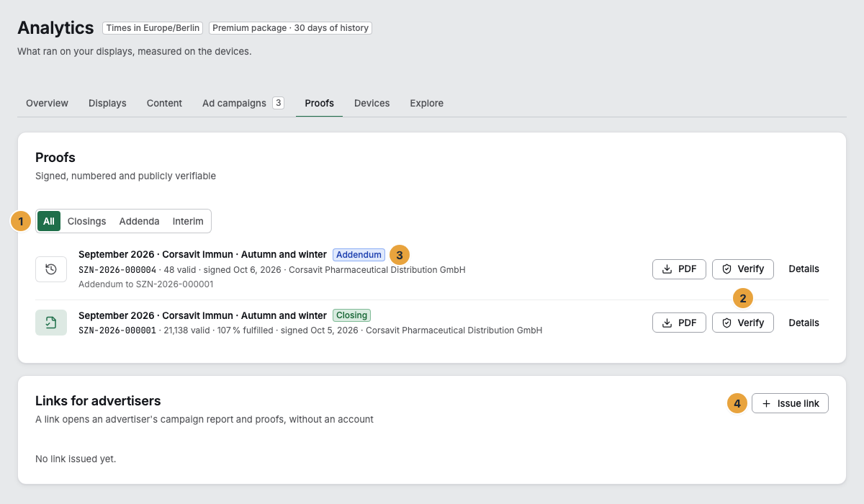Filter proofs by Addenda
864x504 pixels.
pos(139,221)
